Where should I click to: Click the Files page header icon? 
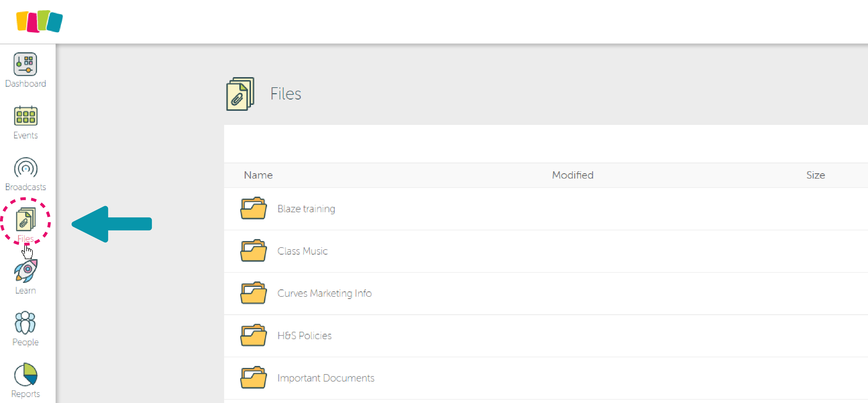tap(240, 94)
